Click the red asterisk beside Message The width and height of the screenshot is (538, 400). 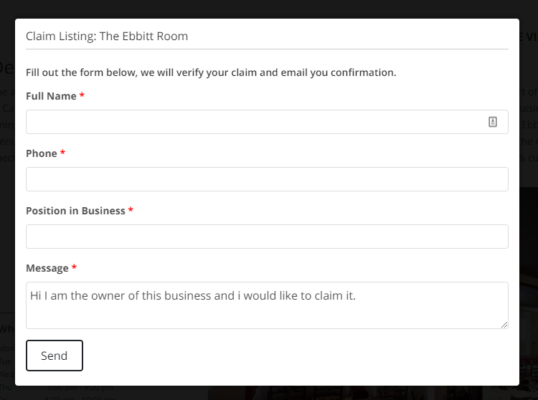tap(74, 267)
